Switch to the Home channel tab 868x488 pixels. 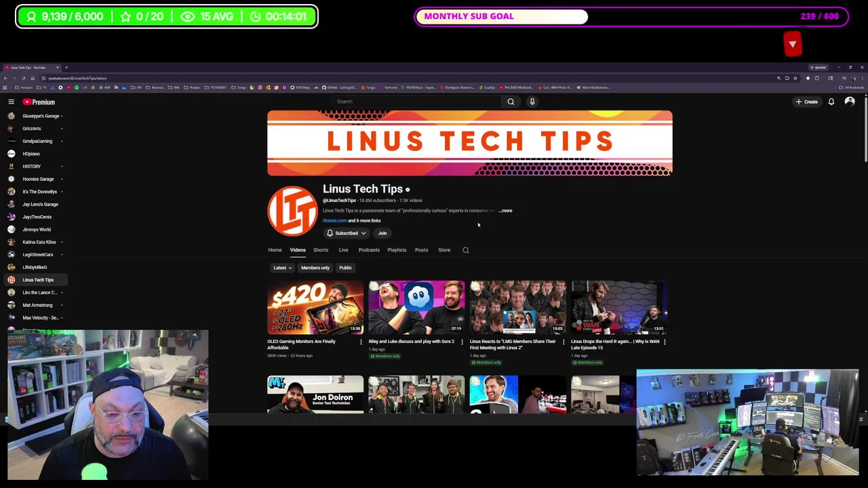[x=275, y=250]
